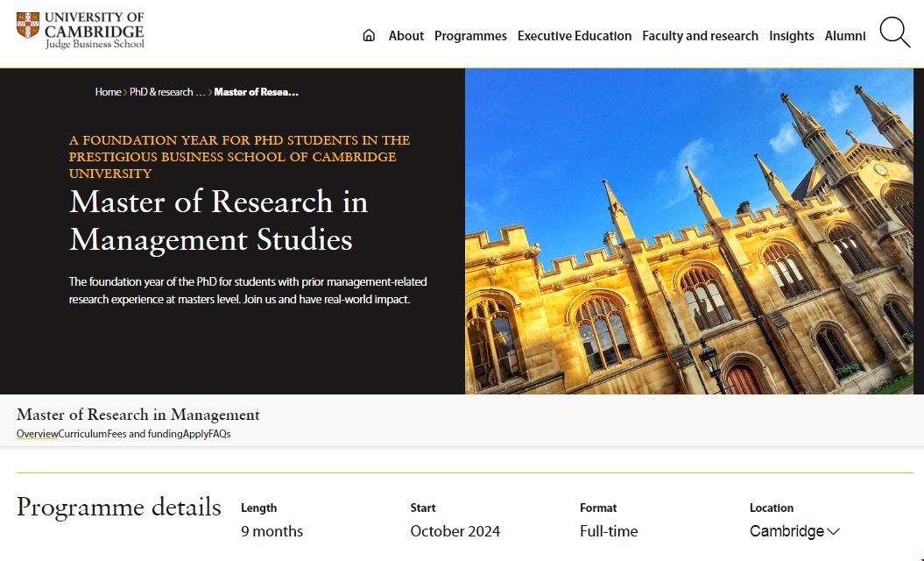Open the Fees and funding tab
The height and width of the screenshot is (561, 924).
coord(143,433)
